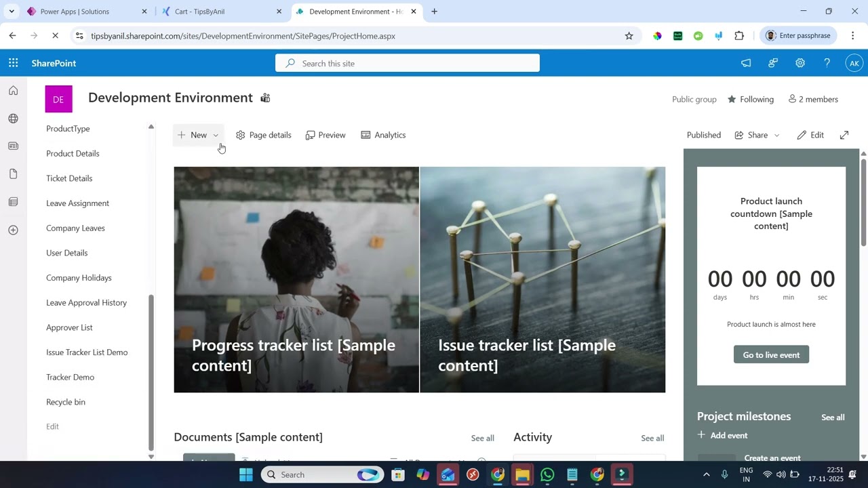Click the Go to live event button
The height and width of the screenshot is (488, 868).
pos(771,354)
